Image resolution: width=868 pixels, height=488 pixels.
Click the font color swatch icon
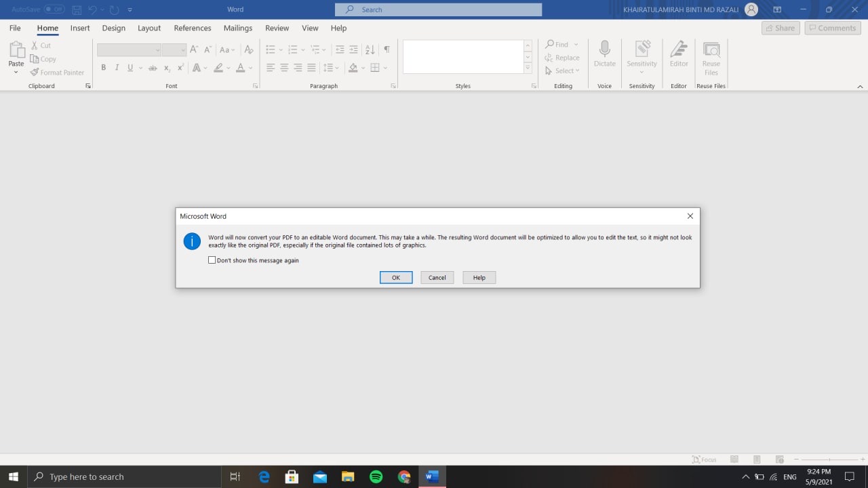pyautogui.click(x=240, y=68)
